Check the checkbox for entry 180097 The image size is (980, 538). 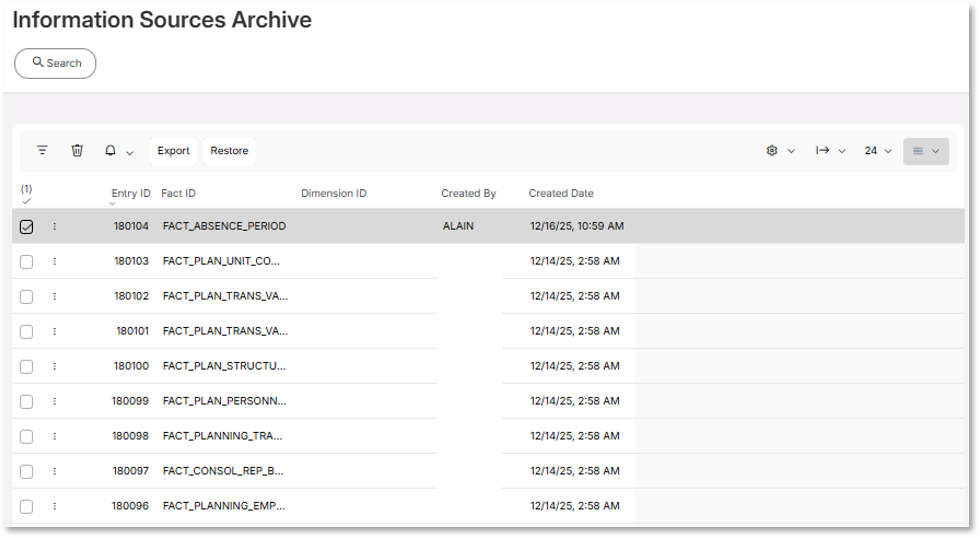(26, 472)
